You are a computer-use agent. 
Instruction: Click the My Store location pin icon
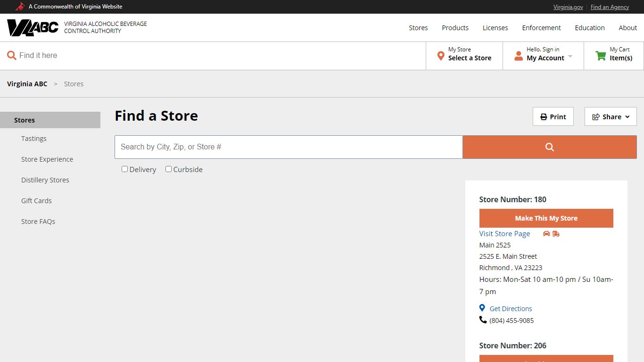[x=441, y=56]
